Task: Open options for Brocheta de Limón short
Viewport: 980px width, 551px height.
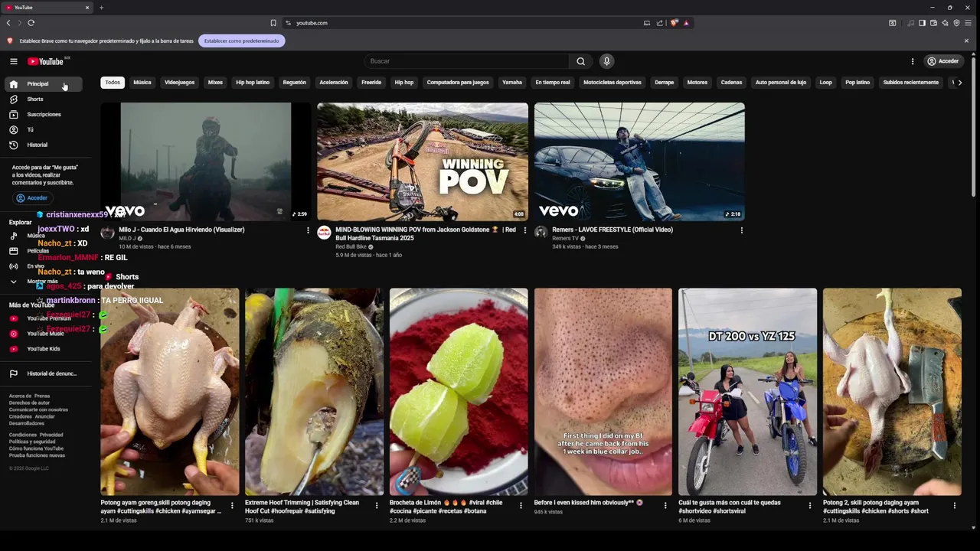Action: point(521,506)
